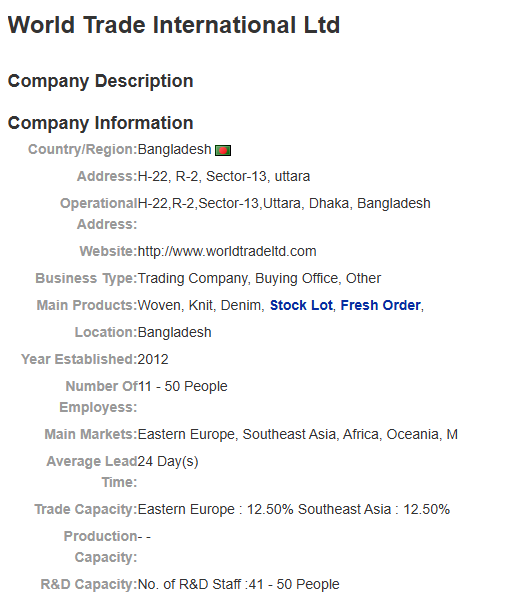The height and width of the screenshot is (606, 529).
Task: Open the Fresh Order product link
Action: 380,305
